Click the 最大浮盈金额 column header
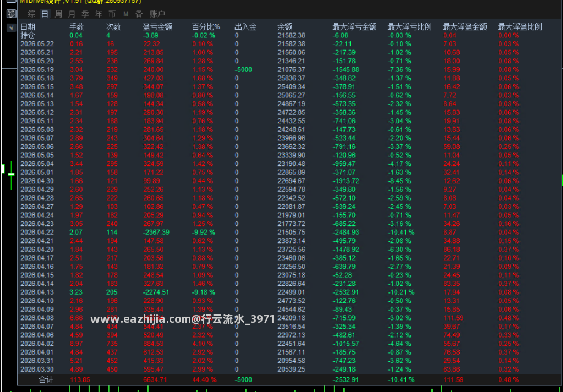Image resolution: width=563 pixels, height=392 pixels. [464, 27]
